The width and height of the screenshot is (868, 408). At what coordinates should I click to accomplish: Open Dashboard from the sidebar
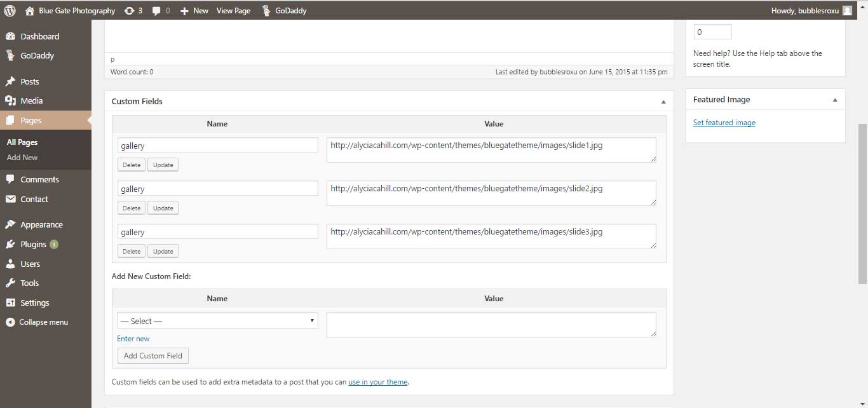tap(39, 36)
